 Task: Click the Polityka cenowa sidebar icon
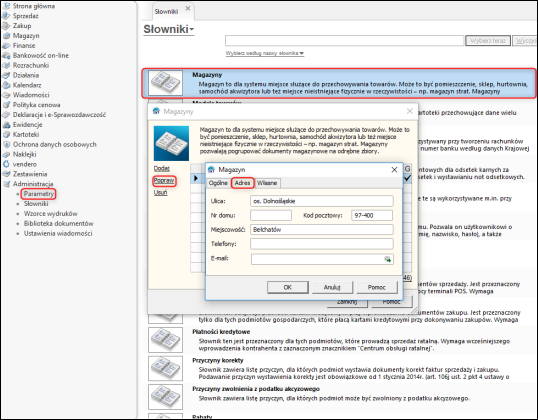pos(6,105)
